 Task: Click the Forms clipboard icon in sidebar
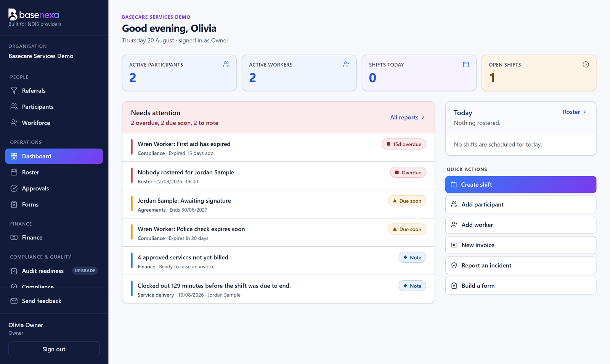point(14,204)
